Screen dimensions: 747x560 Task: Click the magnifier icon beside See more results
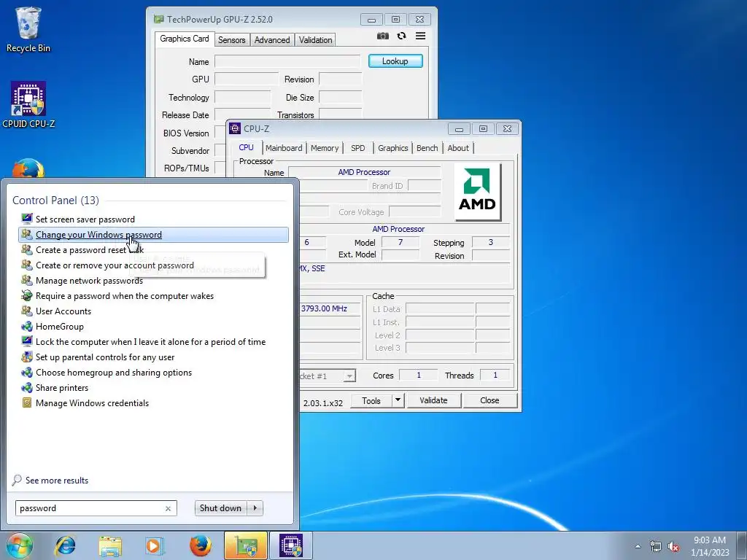(x=18, y=480)
